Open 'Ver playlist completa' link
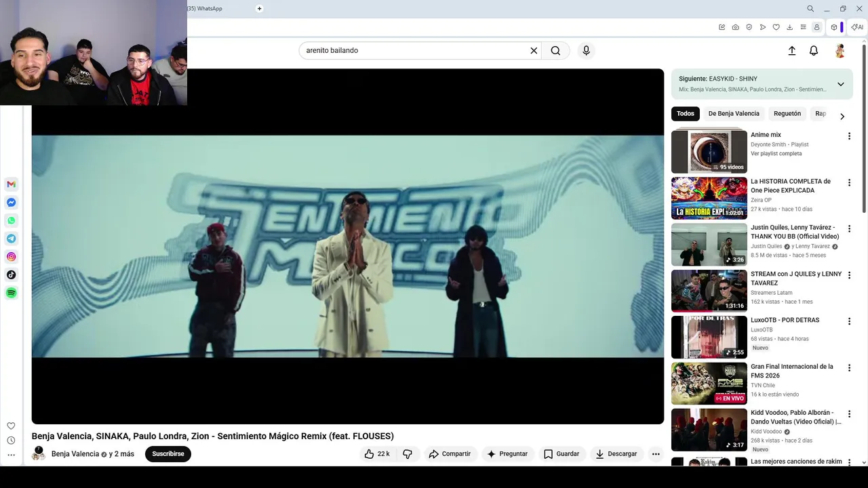The width and height of the screenshot is (868, 488). [776, 154]
